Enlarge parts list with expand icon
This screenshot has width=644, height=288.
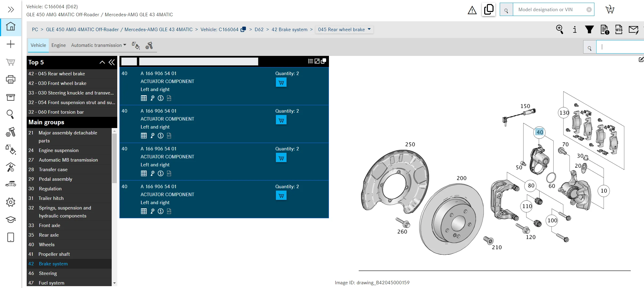tap(317, 61)
